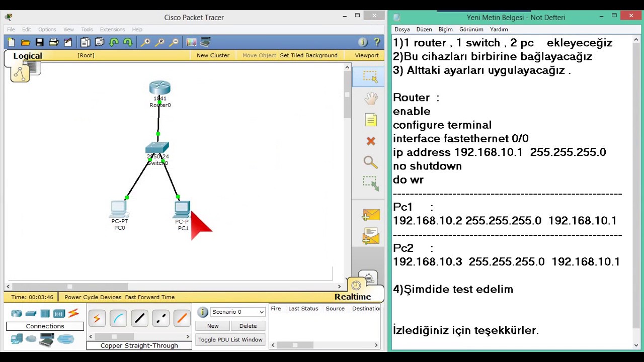Click Power Cycle Devices
This screenshot has width=644, height=362.
click(x=93, y=297)
